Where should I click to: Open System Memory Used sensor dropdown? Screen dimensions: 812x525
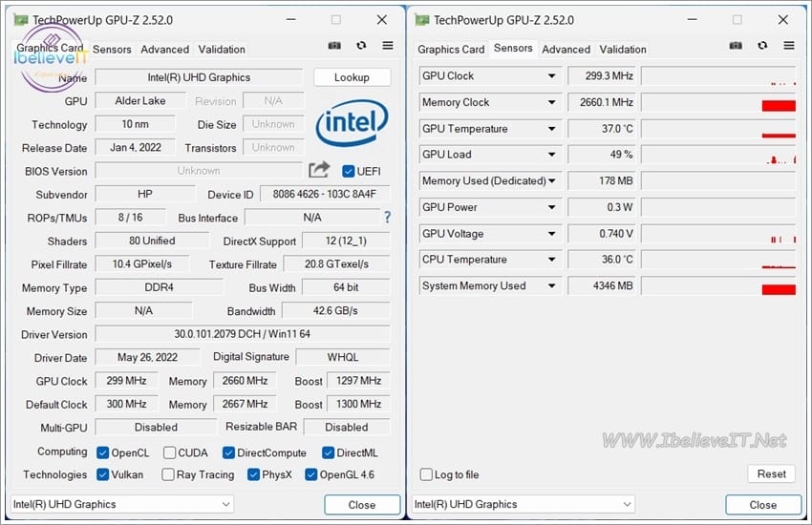point(552,286)
